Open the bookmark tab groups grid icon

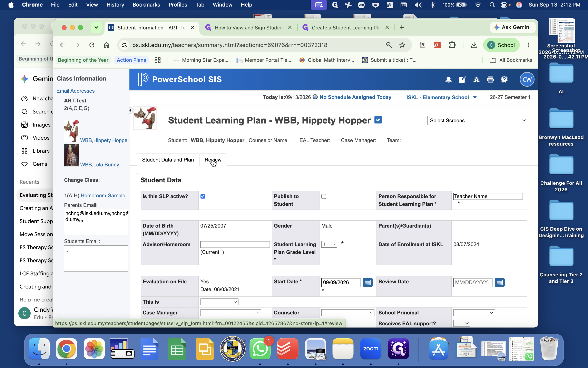coord(157,60)
